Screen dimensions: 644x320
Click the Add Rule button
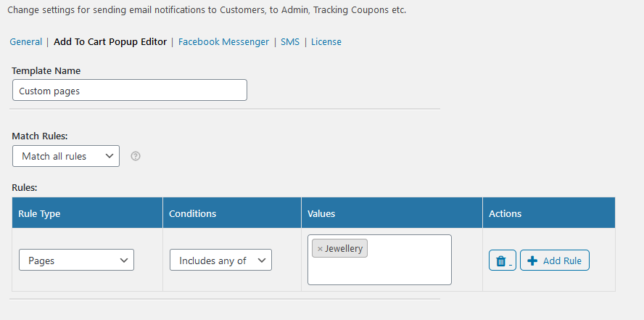coord(555,260)
